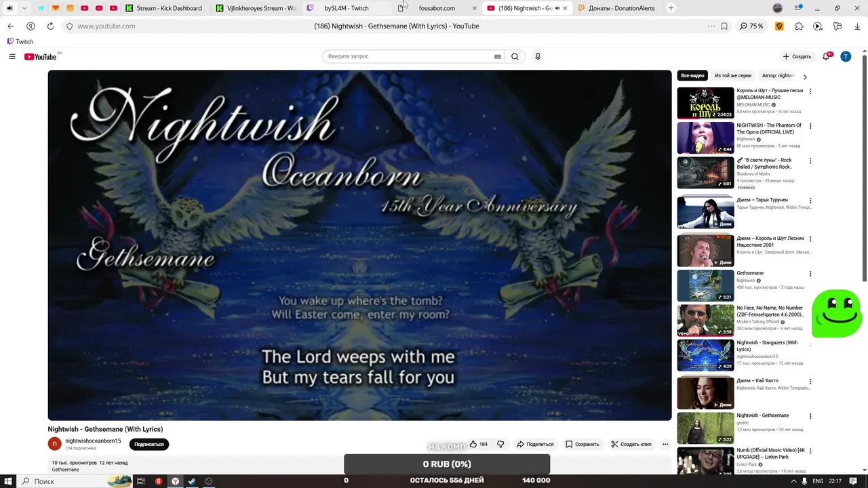Select the 'Автор: nightw...' chip
Image resolution: width=868 pixels, height=488 pixels.
coord(778,76)
